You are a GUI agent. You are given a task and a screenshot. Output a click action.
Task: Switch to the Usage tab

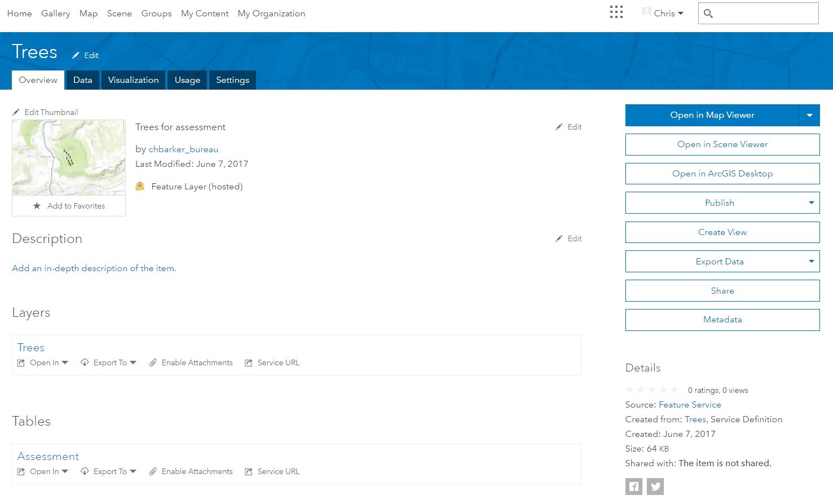pos(187,80)
